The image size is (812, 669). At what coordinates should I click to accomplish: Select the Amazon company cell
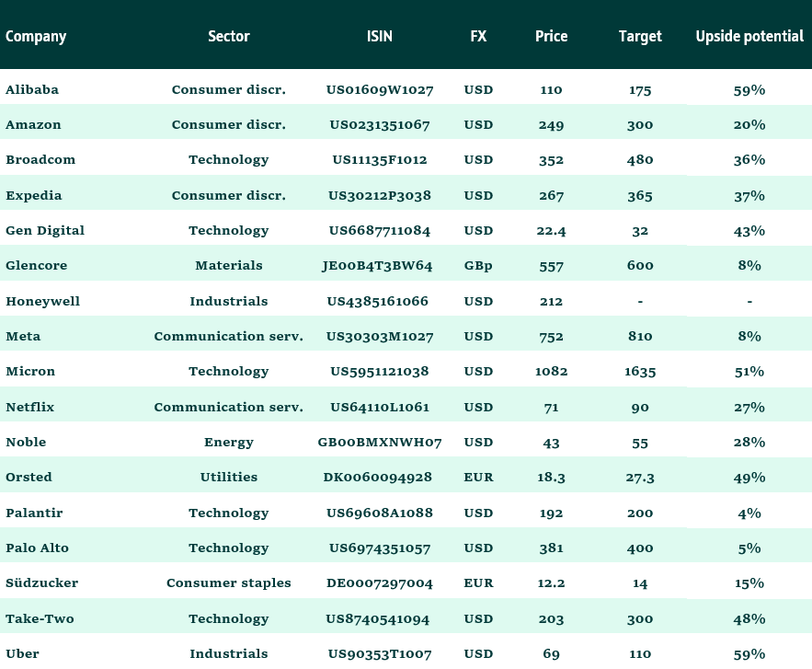coord(33,125)
